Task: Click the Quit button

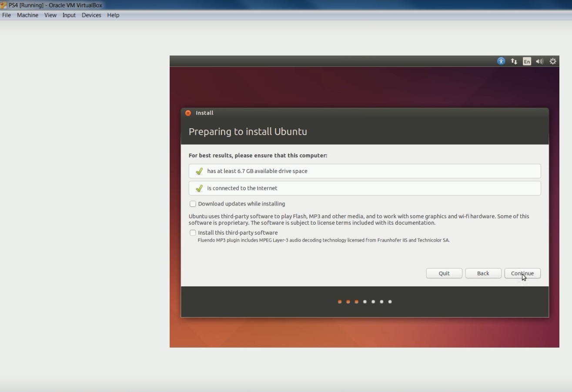Action: pos(444,273)
